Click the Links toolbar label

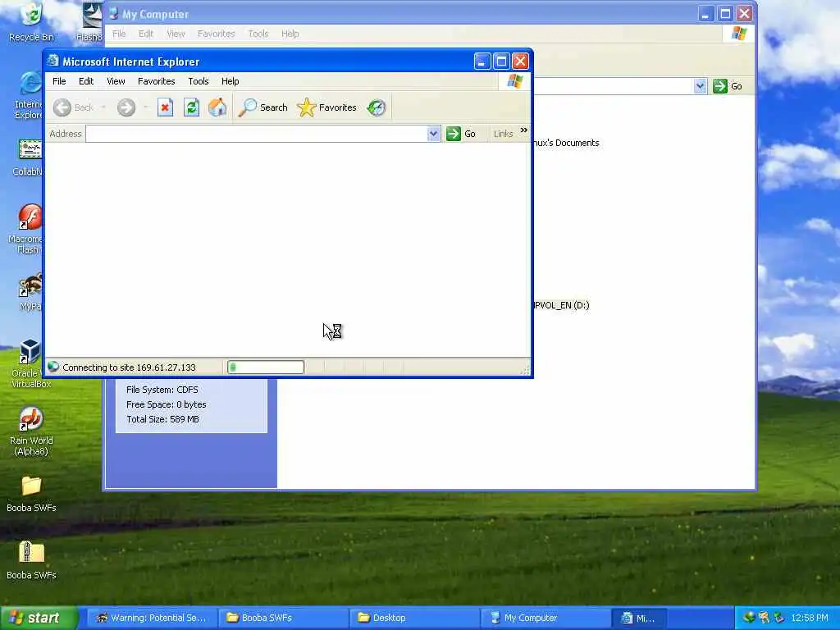[x=503, y=134]
